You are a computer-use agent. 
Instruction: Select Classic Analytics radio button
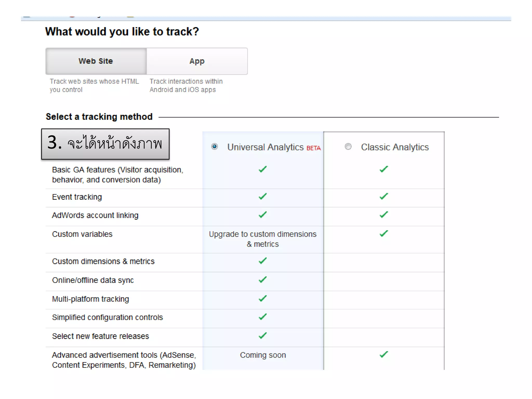click(x=348, y=147)
